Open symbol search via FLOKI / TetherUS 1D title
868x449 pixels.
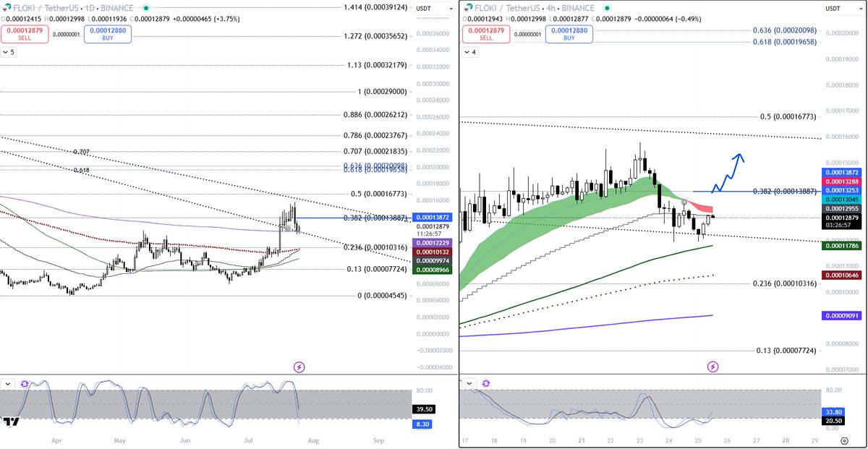click(x=73, y=9)
